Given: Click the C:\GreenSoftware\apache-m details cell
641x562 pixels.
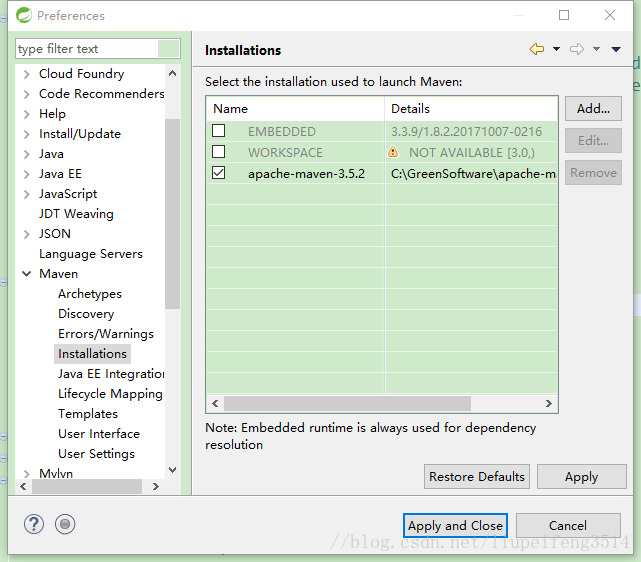Looking at the screenshot, I should 473,174.
